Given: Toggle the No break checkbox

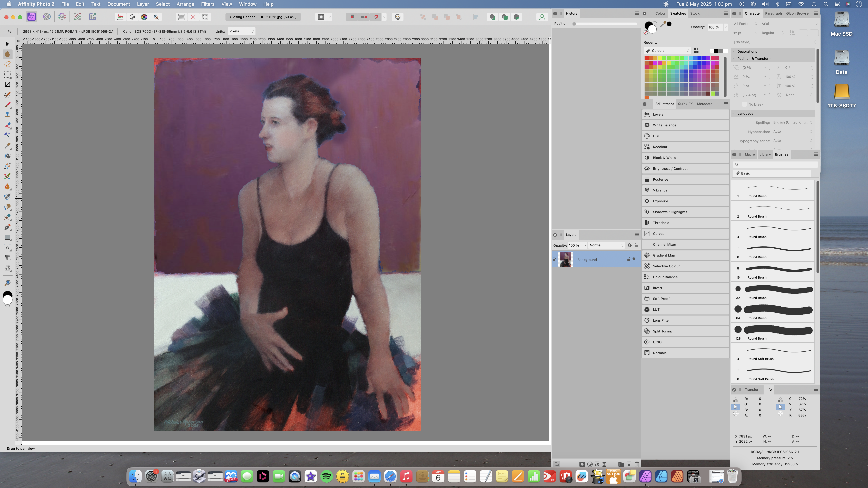Looking at the screenshot, I should (x=744, y=104).
